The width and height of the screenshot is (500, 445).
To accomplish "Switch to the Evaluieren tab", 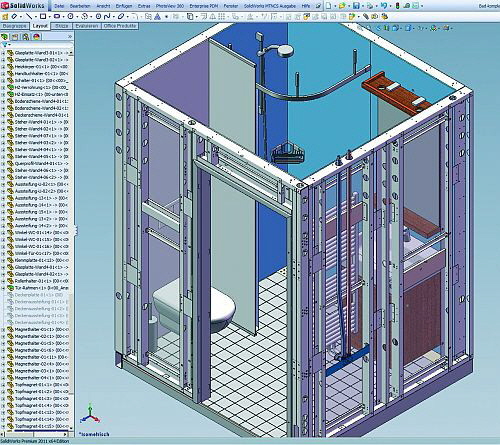I will (87, 26).
